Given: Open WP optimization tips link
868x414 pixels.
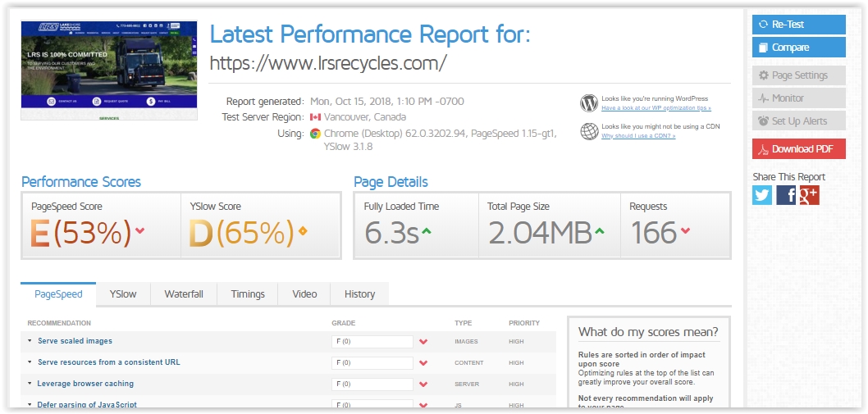Looking at the screenshot, I should pos(656,108).
